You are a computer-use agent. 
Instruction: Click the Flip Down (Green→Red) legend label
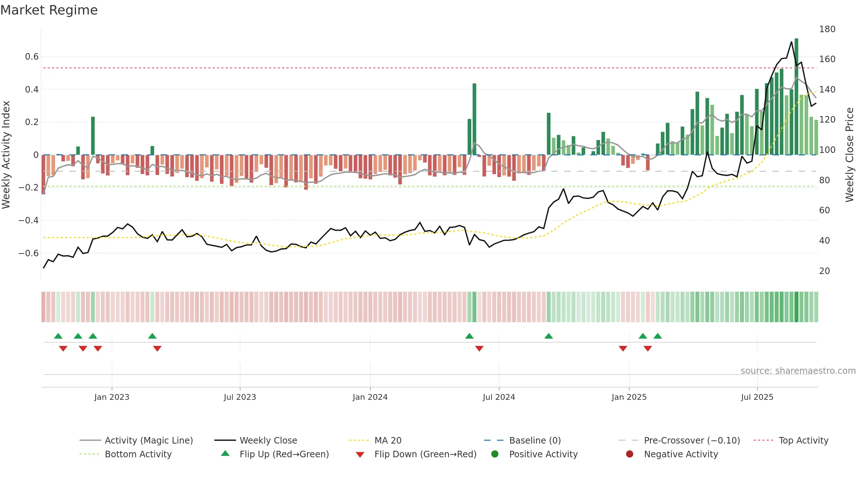coord(425,454)
